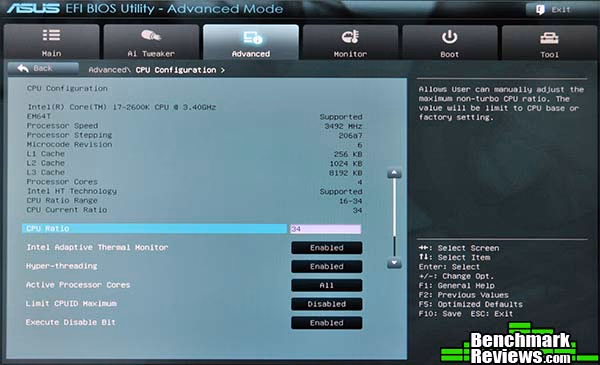Click the Processor Speed 3492 MHz value
Screen dimensions: 600x365
[x=343, y=126]
